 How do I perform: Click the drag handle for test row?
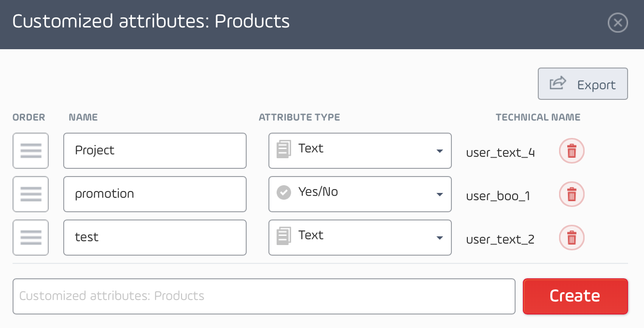click(31, 238)
